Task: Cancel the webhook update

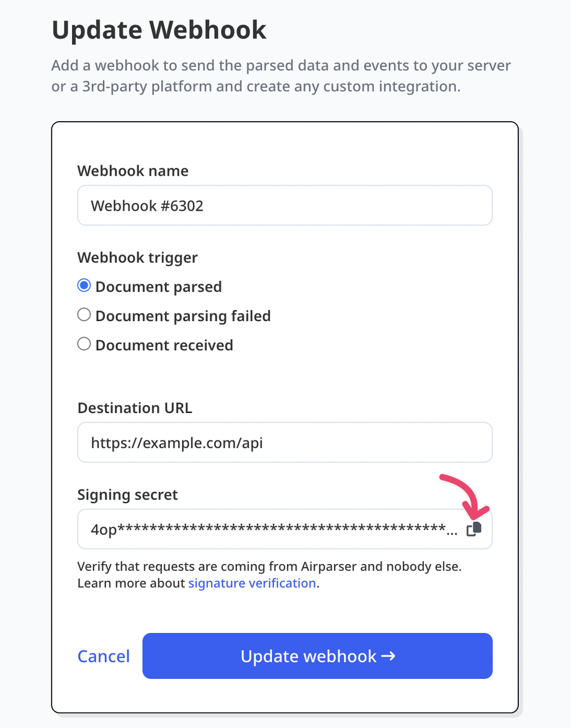Action: click(x=104, y=656)
